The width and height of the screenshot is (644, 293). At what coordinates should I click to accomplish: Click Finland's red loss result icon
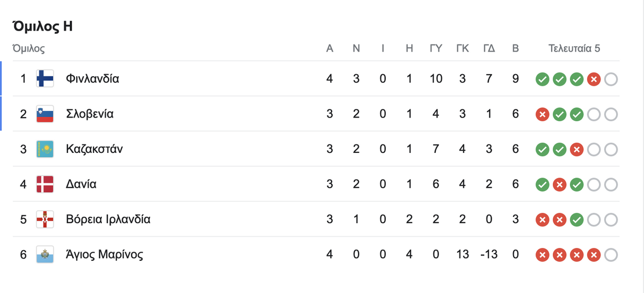594,80
